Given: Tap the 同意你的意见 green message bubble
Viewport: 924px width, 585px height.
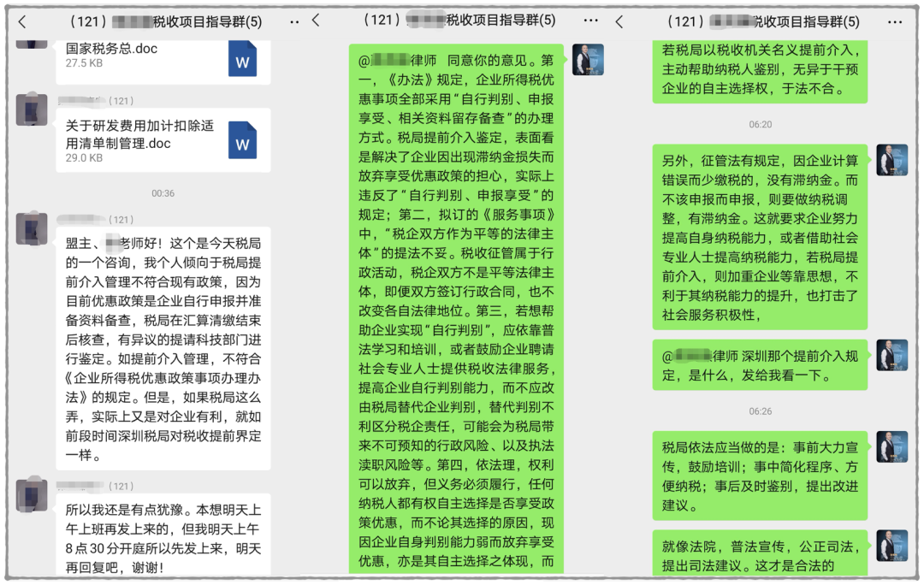Looking at the screenshot, I should pos(456,308).
